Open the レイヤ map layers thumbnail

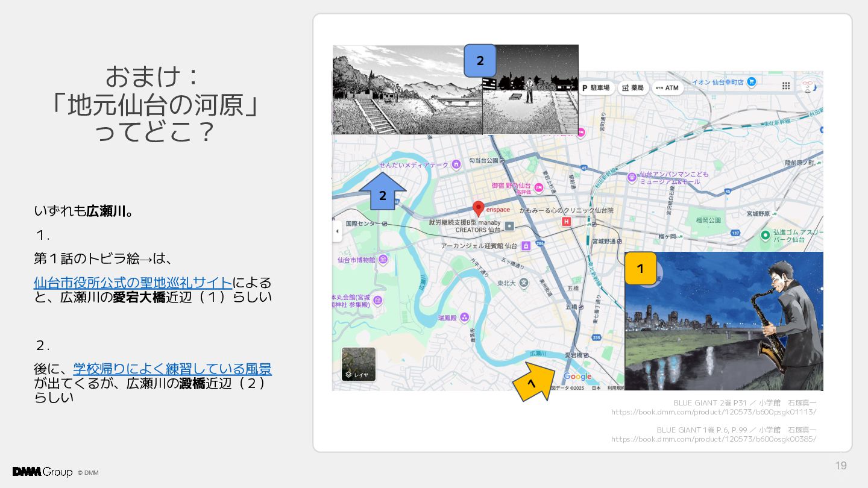click(x=359, y=364)
